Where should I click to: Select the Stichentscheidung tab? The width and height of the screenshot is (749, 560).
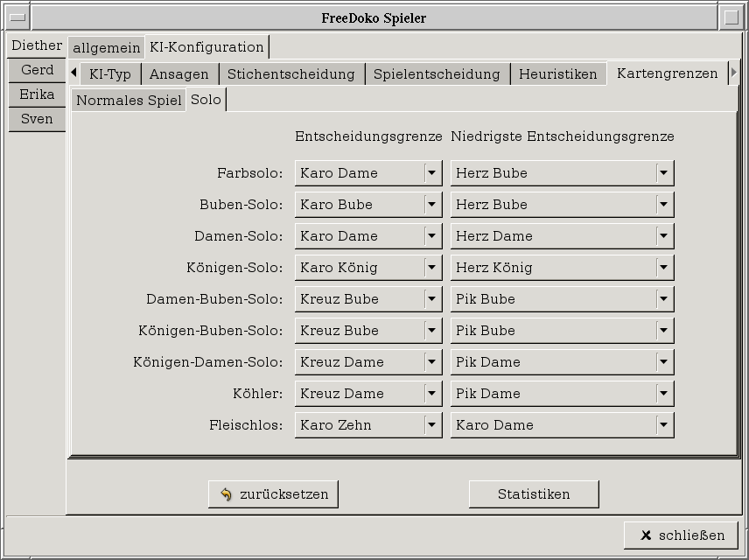[x=291, y=74]
